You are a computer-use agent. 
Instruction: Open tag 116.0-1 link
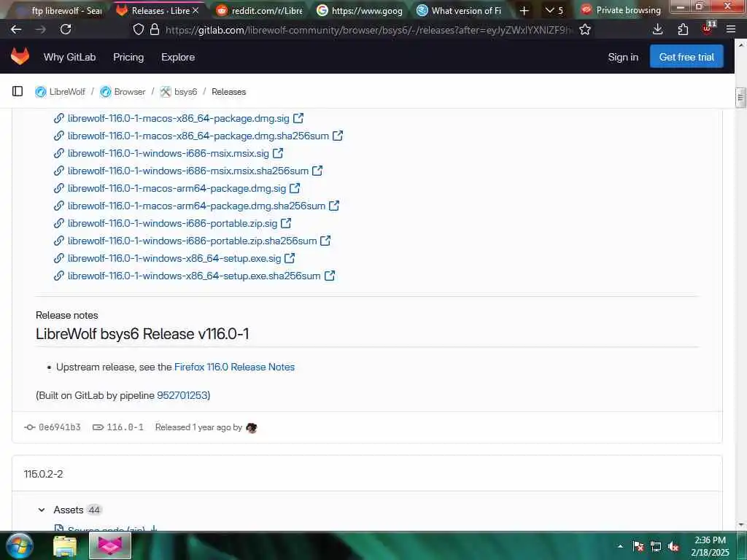pos(125,427)
